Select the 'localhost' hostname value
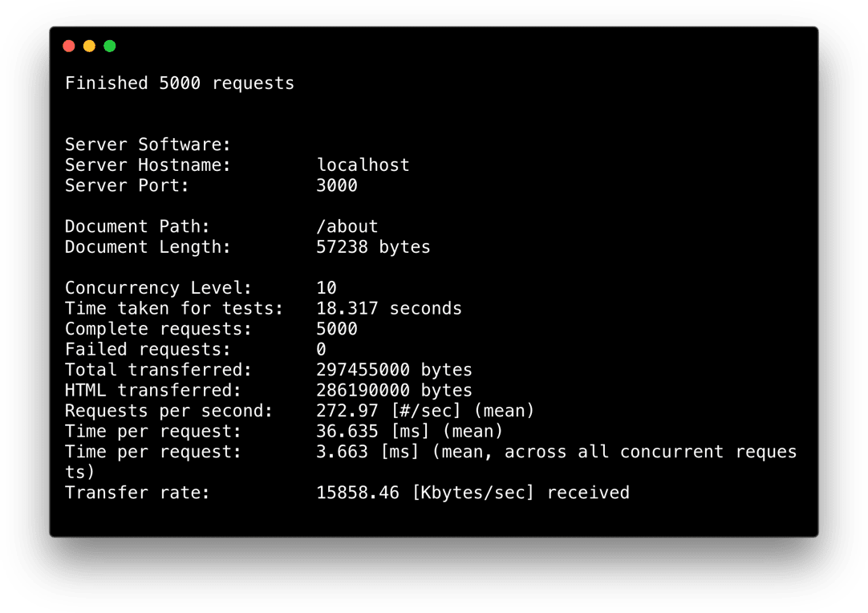The image size is (868, 613). click(363, 165)
